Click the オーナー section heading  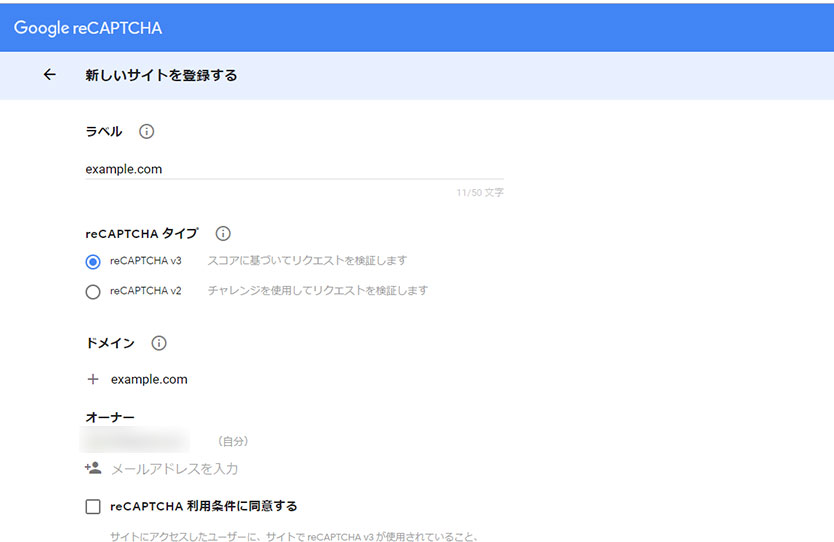(110, 418)
